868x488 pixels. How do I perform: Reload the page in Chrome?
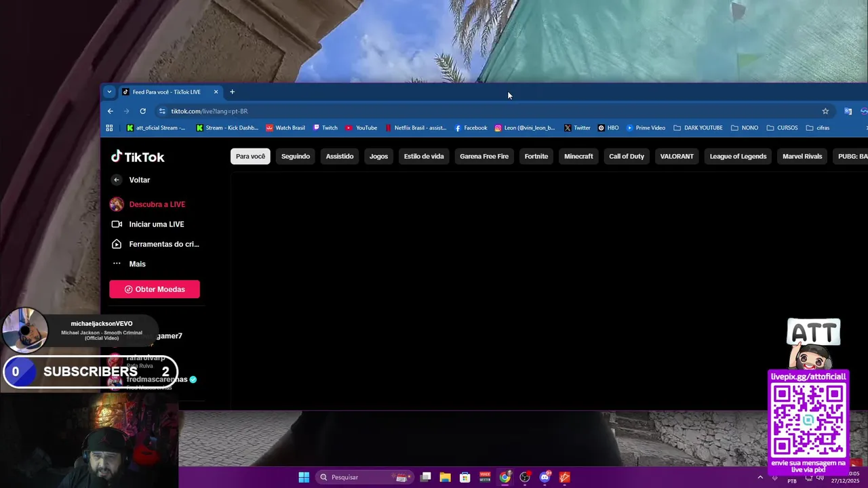[x=142, y=111]
